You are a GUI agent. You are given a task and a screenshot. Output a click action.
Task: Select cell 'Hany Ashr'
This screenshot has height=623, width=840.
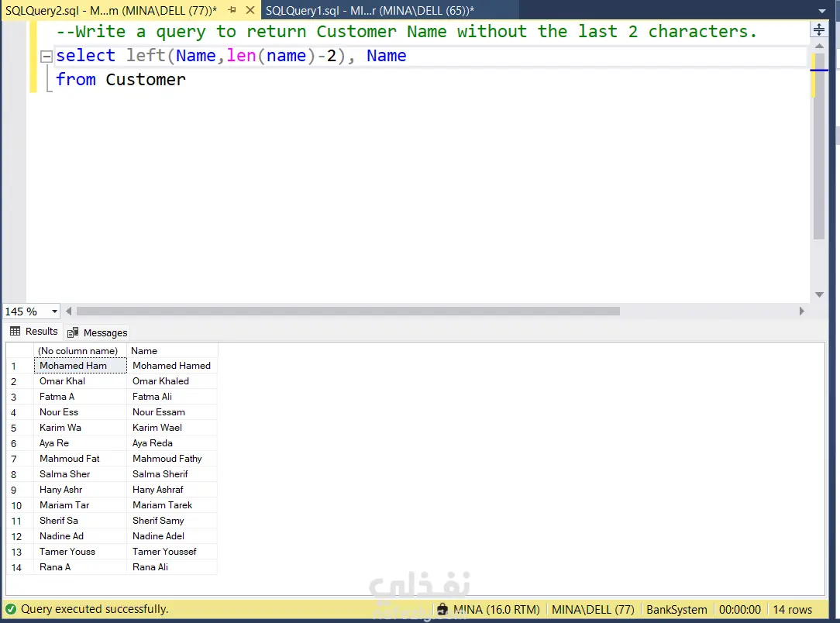pyautogui.click(x=81, y=490)
